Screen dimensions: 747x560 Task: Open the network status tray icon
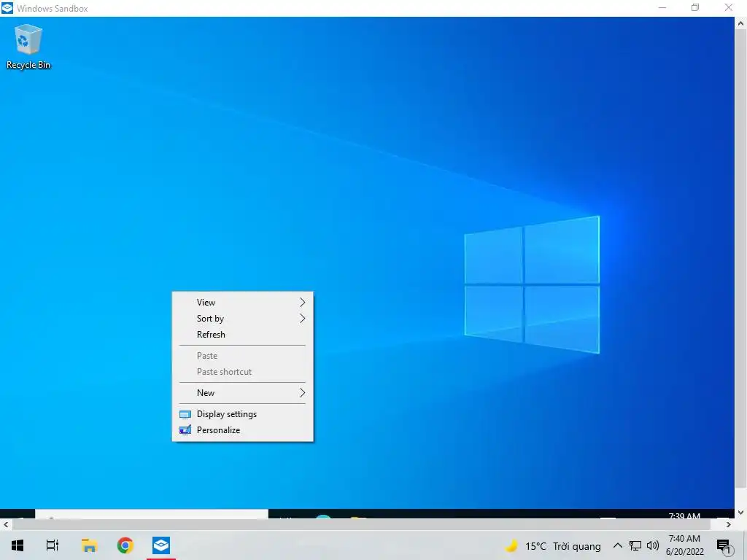[x=635, y=545]
